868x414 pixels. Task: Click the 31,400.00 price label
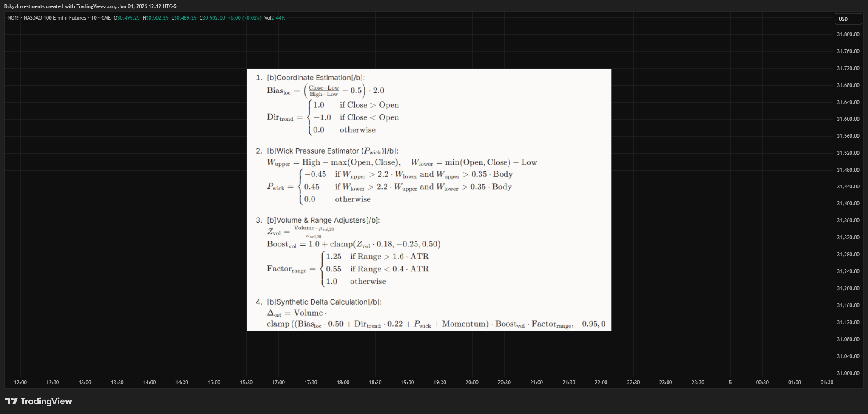tap(848, 204)
